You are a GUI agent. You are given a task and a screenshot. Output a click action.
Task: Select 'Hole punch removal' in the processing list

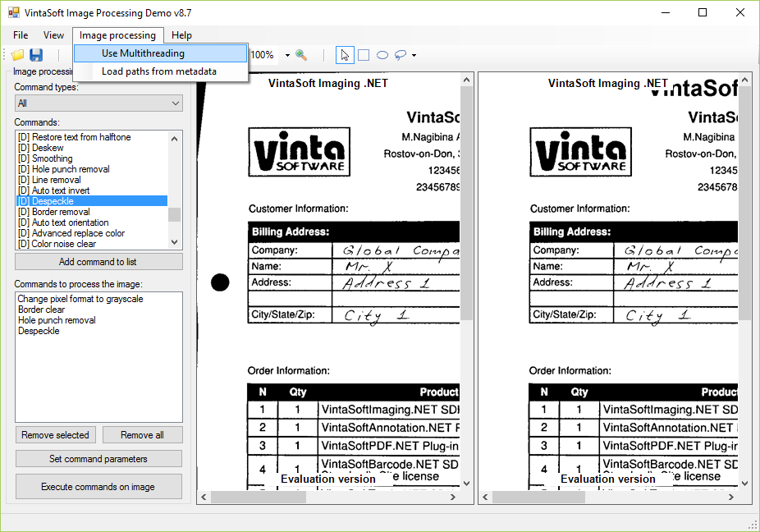(57, 320)
